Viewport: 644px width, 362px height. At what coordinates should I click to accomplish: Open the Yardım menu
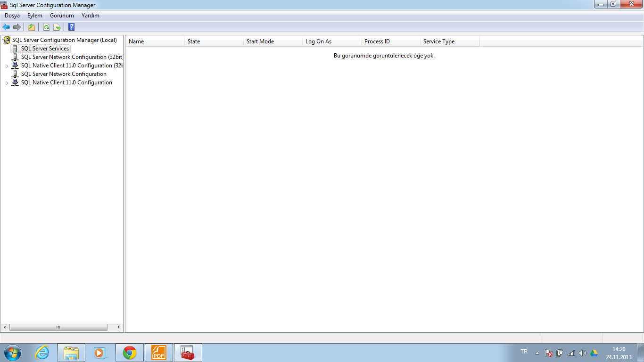pos(91,16)
